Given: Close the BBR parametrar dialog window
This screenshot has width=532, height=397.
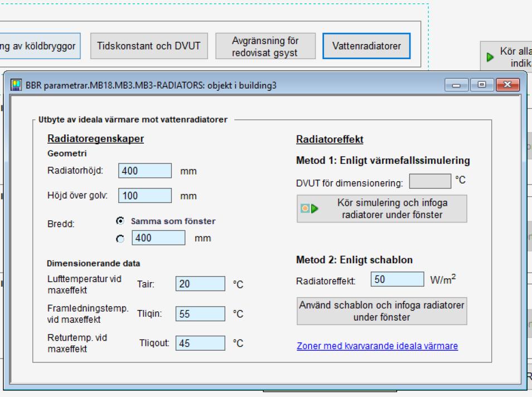Looking at the screenshot, I should (507, 85).
